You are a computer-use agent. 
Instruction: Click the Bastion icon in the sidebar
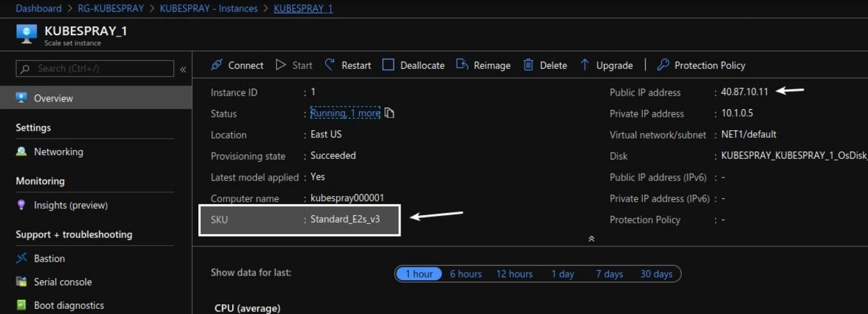(x=22, y=258)
